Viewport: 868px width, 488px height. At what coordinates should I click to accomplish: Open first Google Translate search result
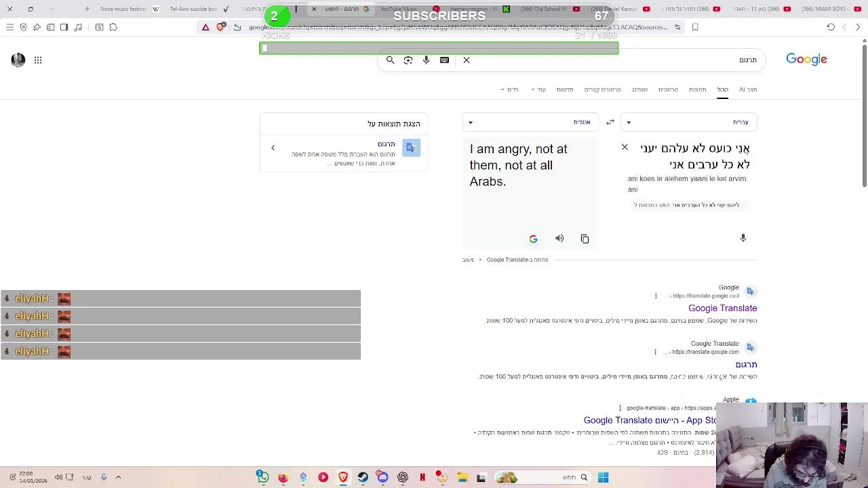click(722, 308)
